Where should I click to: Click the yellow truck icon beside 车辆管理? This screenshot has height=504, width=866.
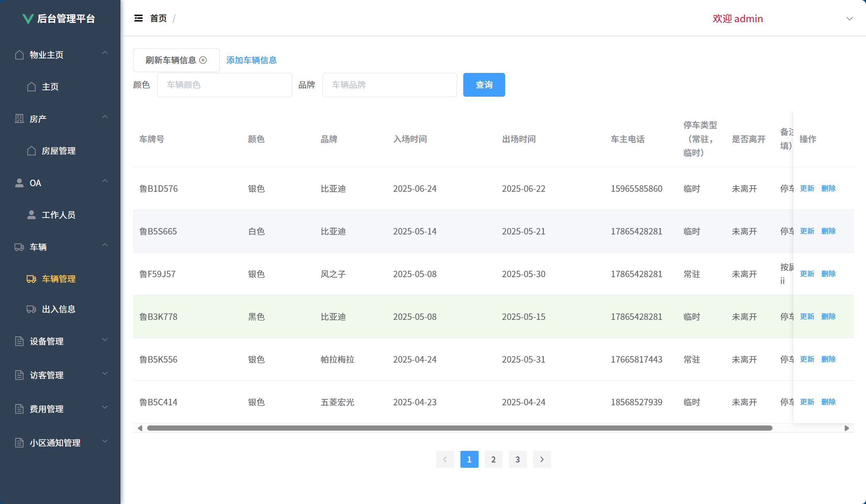tap(31, 278)
